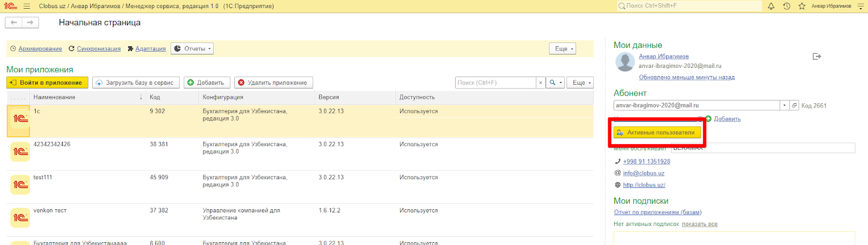Open the 1C main menu hamburger icon

pyautogui.click(x=27, y=7)
